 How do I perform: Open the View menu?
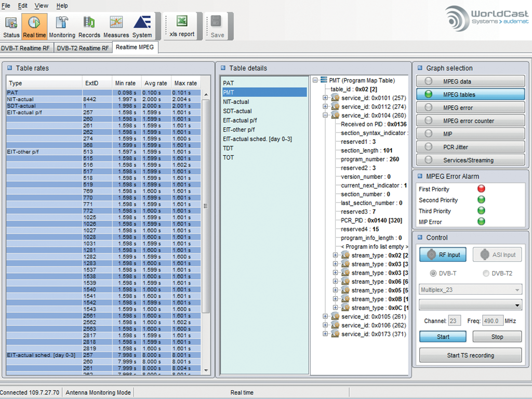[x=41, y=6]
